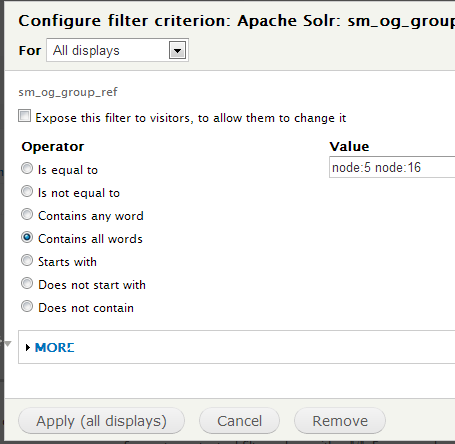Enable Expose this filter to visitors checkbox
Screen dimensions: 455x444
[x=25, y=116]
